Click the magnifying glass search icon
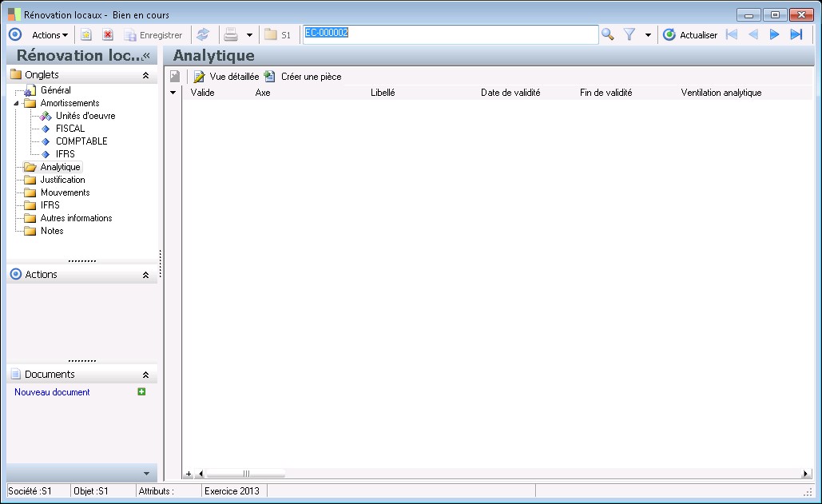Viewport: 822px width, 504px height. (608, 34)
